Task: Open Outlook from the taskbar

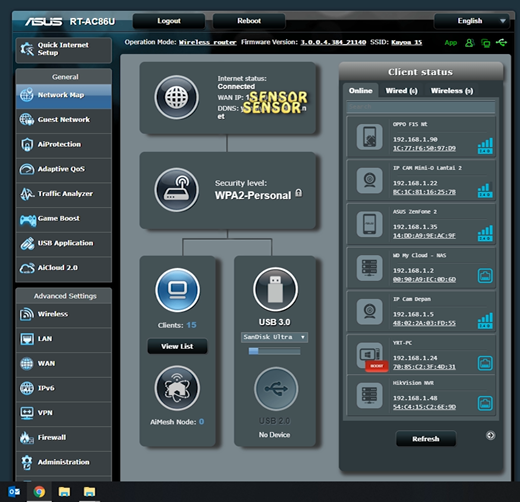Action: (x=14, y=492)
